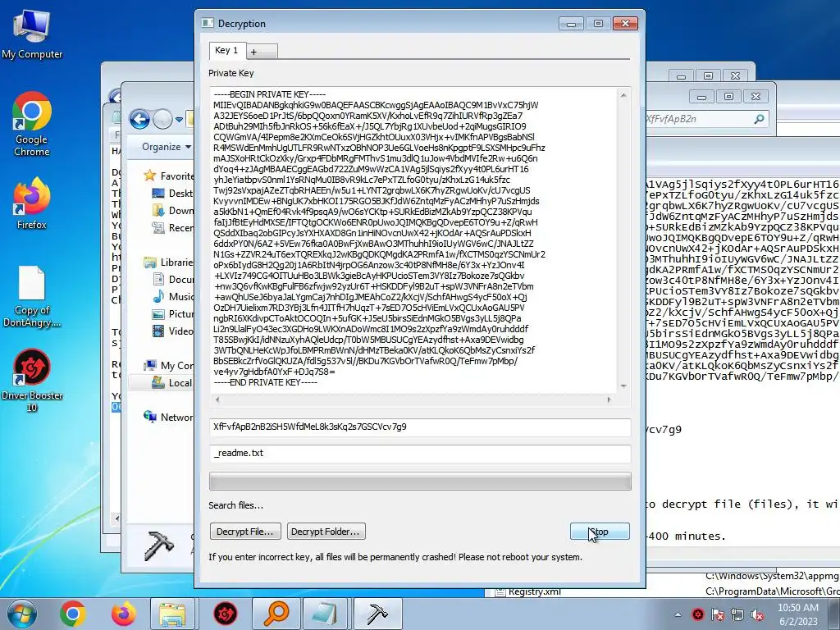Open Driver Booster taskbar icon
Image resolution: width=840 pixels, height=630 pixels.
(x=226, y=614)
